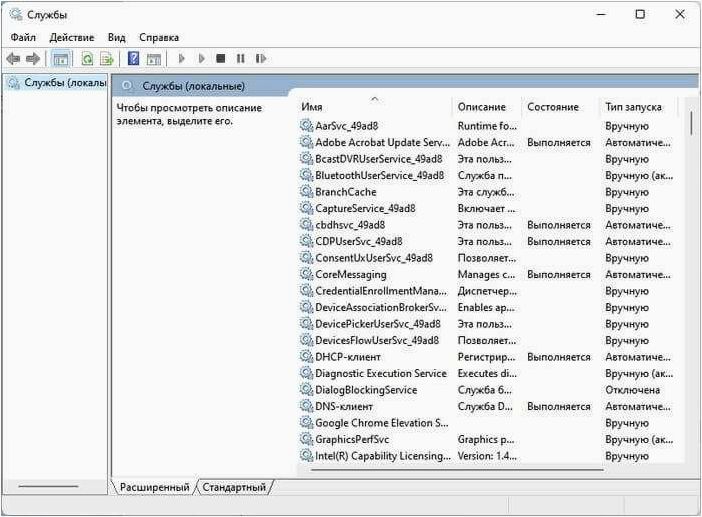Select DevicesFlowUserSvc_49ad8 service name

tap(377, 340)
